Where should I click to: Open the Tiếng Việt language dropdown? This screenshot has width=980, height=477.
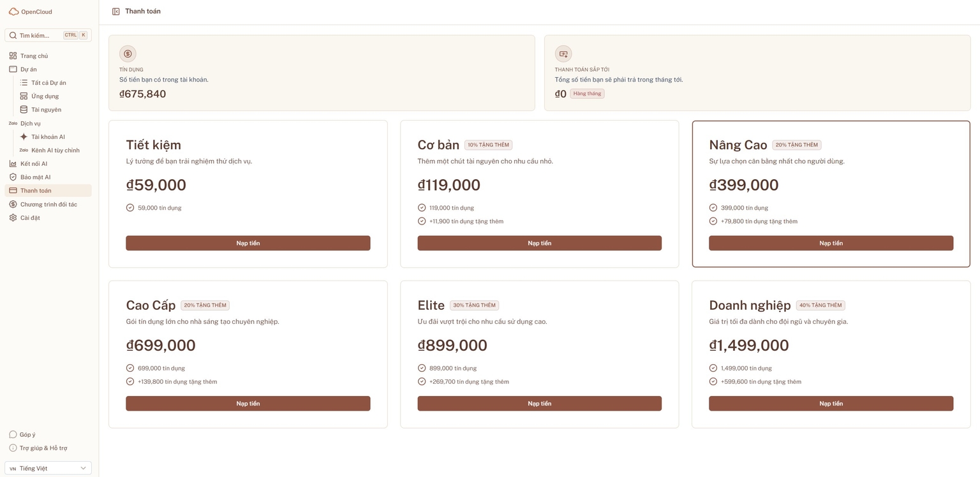(48, 468)
